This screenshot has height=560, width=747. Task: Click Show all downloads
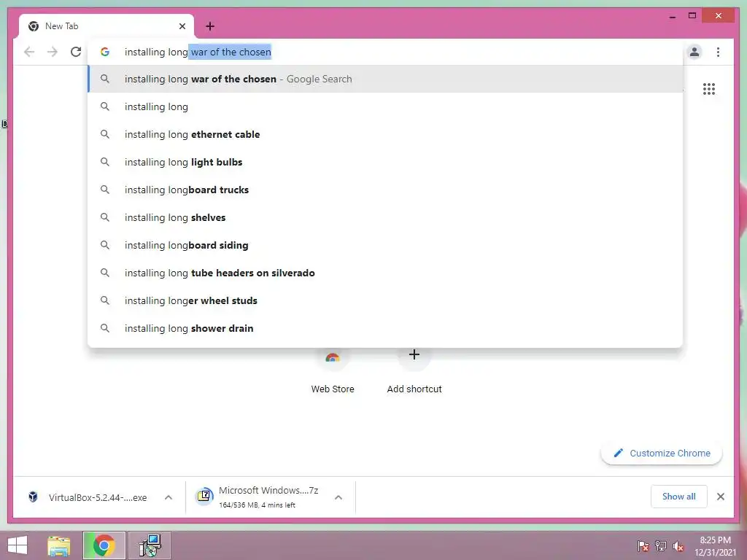tap(679, 497)
